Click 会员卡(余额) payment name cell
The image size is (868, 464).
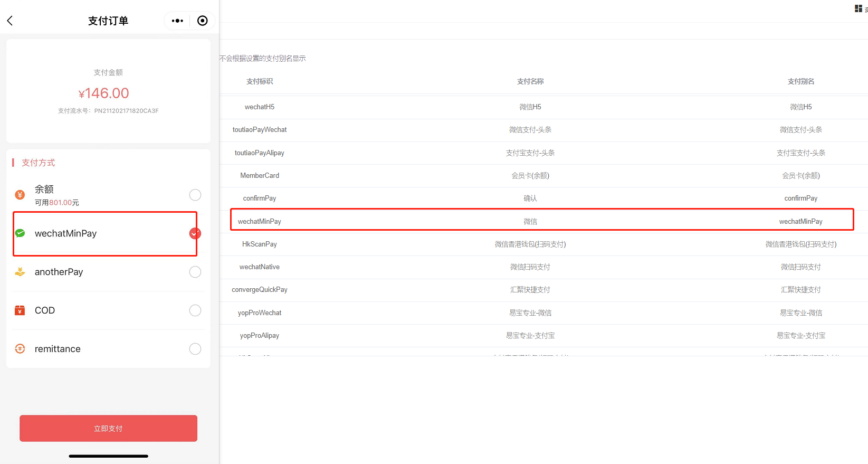(x=530, y=176)
